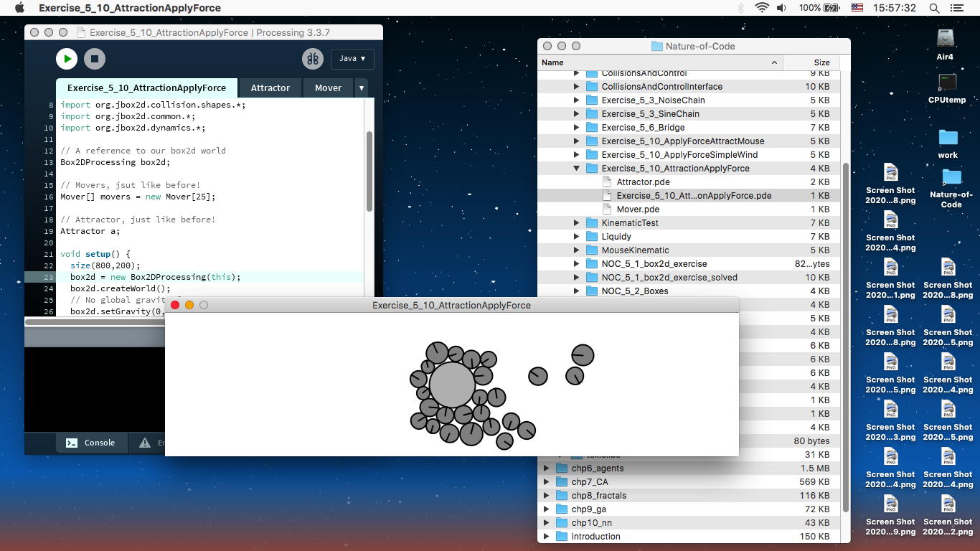
Task: Expand the CollisionsAndControlInterface folder
Action: click(576, 87)
